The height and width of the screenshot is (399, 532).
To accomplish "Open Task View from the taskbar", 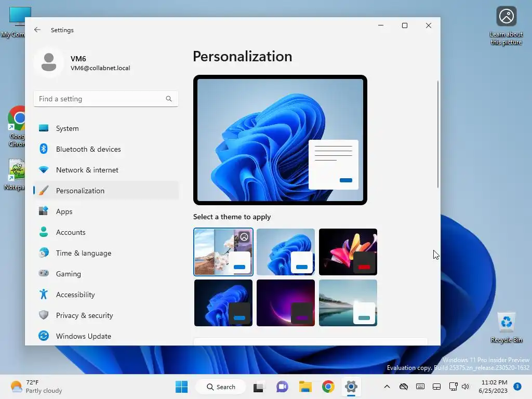I will (258, 387).
